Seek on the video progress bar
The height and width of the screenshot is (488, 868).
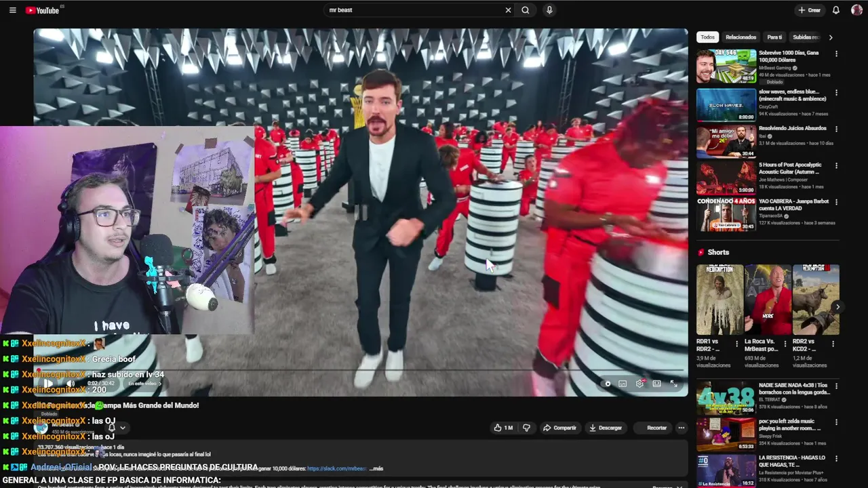tap(361, 370)
